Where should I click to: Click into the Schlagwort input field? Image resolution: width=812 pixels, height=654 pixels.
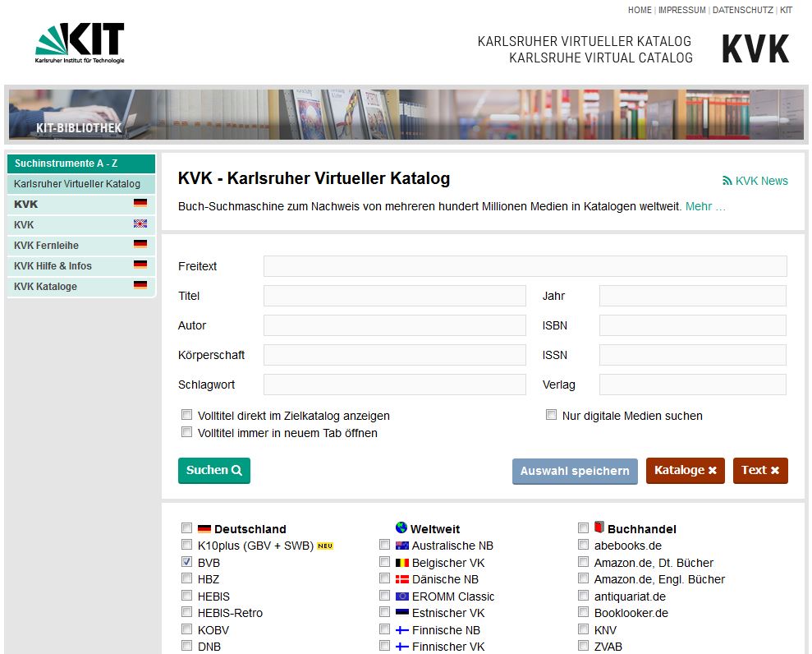[395, 385]
